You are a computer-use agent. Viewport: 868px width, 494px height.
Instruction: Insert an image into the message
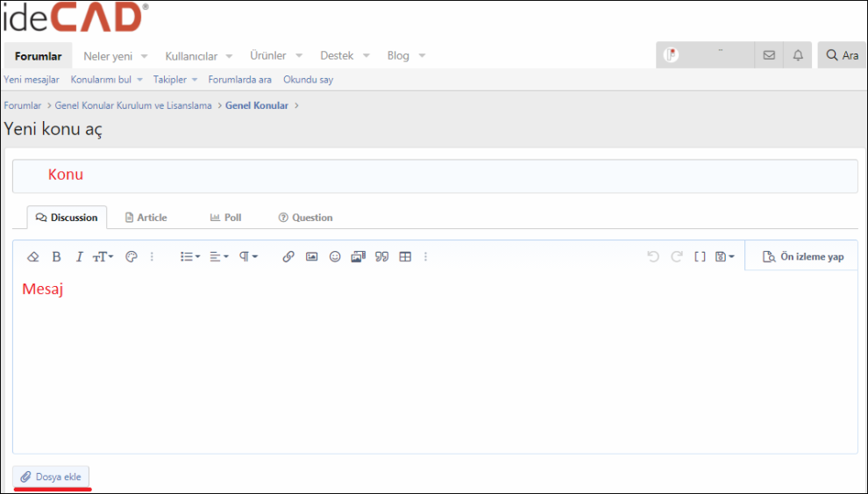311,257
